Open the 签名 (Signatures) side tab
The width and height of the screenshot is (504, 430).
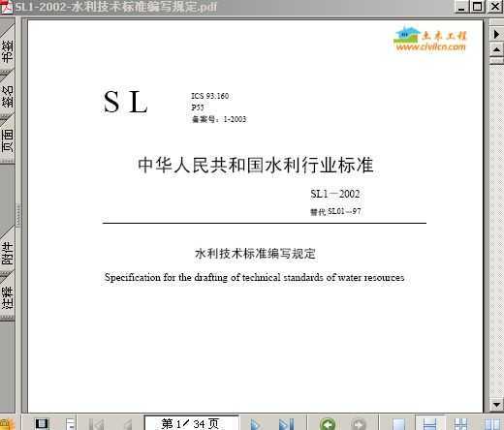point(7,96)
